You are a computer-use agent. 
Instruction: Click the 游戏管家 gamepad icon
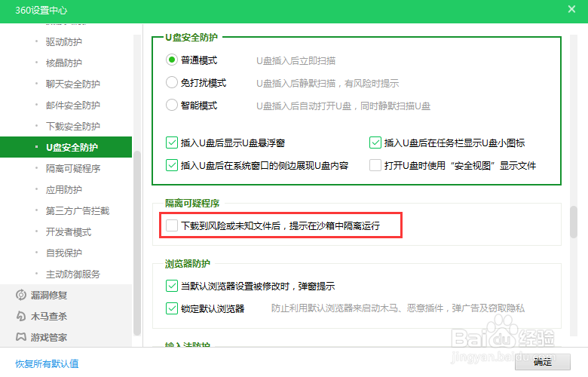(x=21, y=337)
